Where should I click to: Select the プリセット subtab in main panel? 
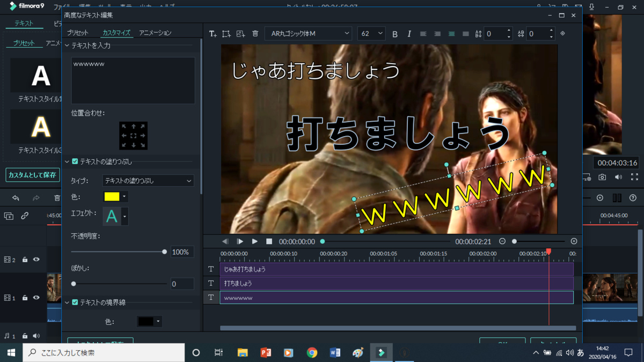[x=24, y=43]
